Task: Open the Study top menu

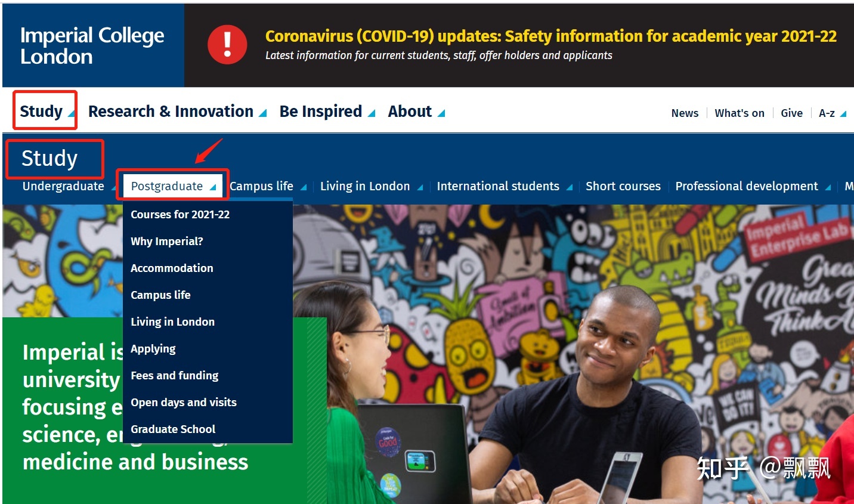Action: [x=41, y=112]
